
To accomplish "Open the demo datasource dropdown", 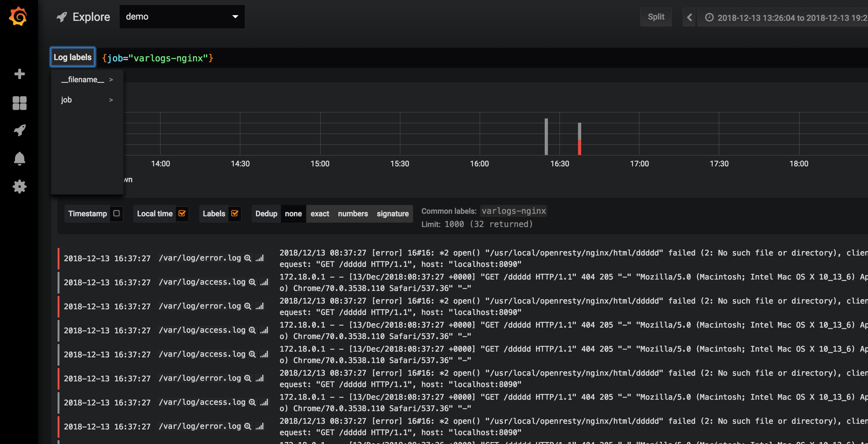I will tap(182, 16).
